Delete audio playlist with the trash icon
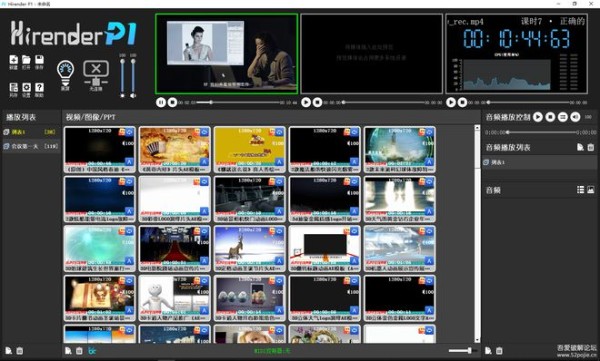Viewport: 600px width, 361px height. [591, 147]
